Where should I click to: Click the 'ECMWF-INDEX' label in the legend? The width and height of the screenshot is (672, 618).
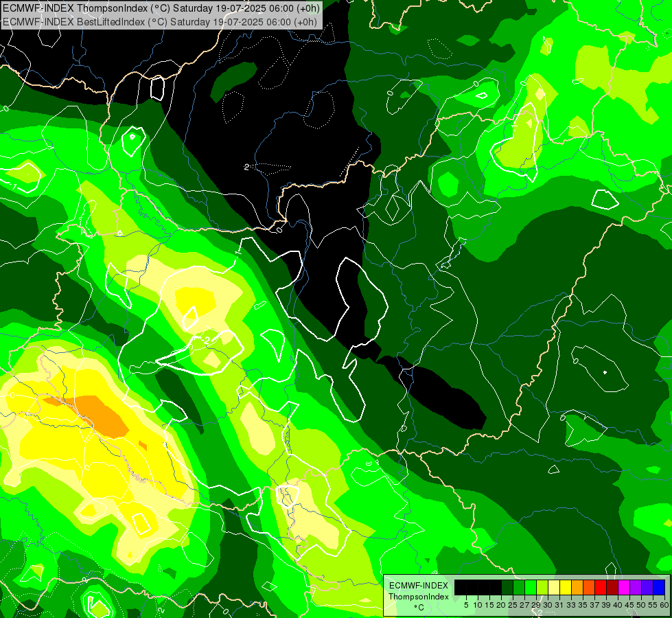click(419, 586)
